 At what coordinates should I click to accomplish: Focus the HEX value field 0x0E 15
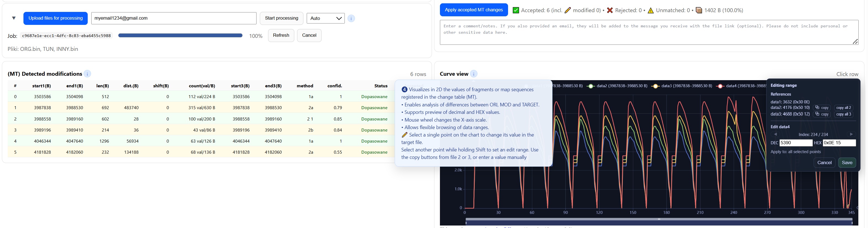pos(839,143)
